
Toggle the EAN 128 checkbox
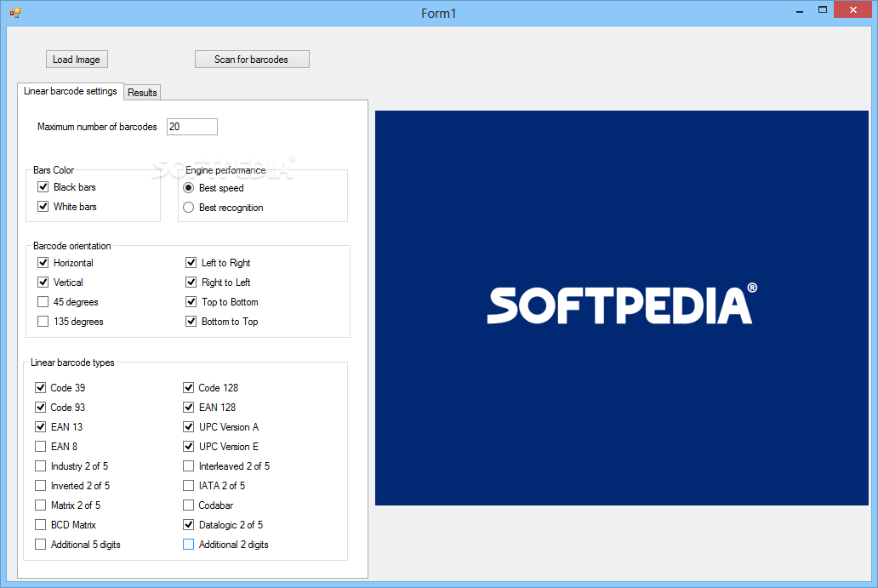coord(189,407)
